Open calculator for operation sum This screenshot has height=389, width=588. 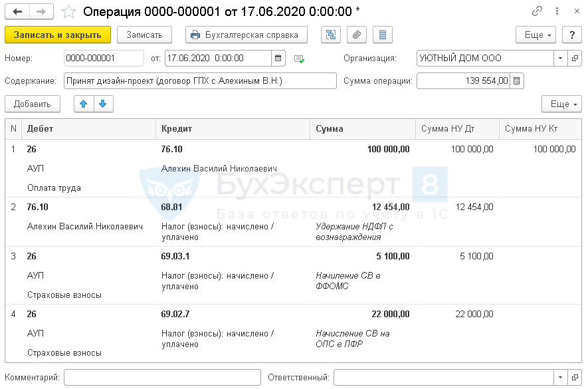click(x=518, y=81)
